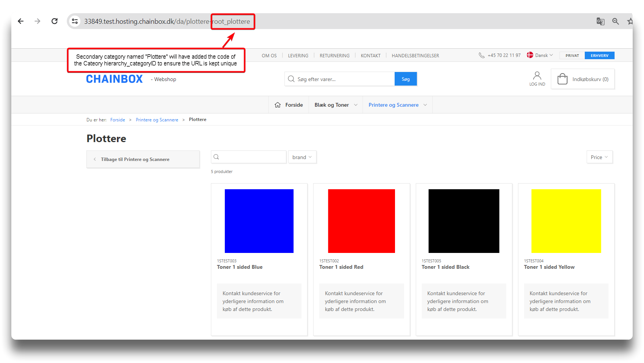This screenshot has height=363, width=644.
Task: Expand the brand filter dropdown
Action: click(x=302, y=157)
